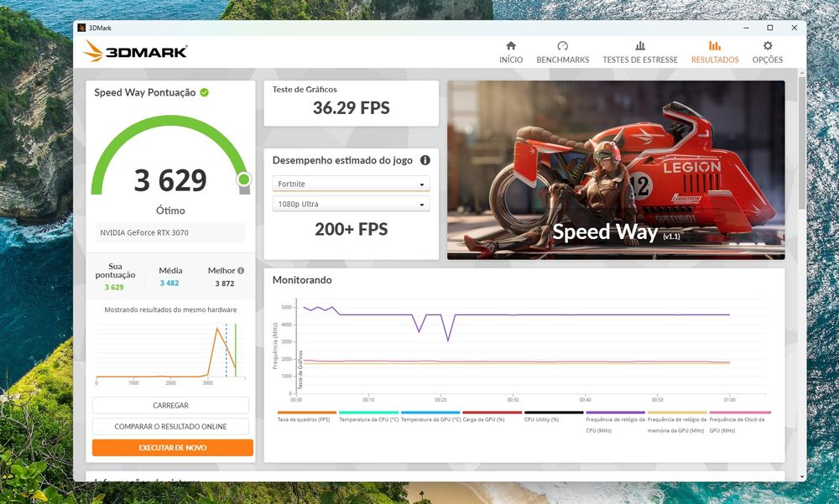The height and width of the screenshot is (504, 839).
Task: Click the vertical scrollbar on the right
Action: 801,143
